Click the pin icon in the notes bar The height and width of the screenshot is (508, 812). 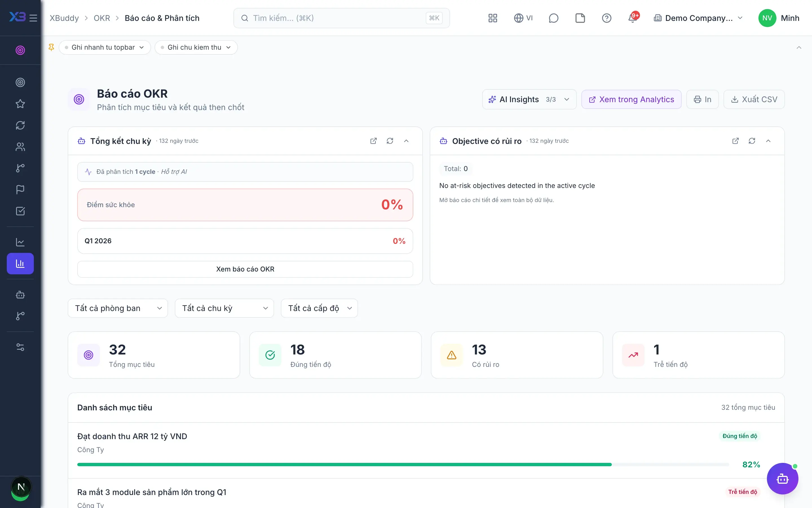pos(51,47)
